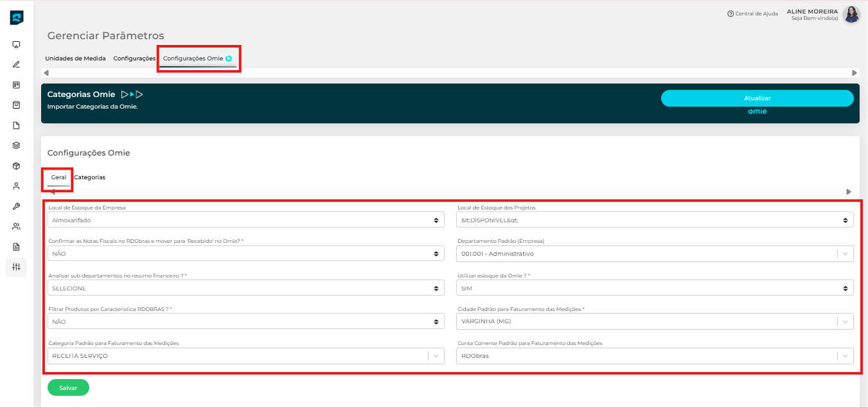Click the layers stack sidebar icon

coord(16,145)
